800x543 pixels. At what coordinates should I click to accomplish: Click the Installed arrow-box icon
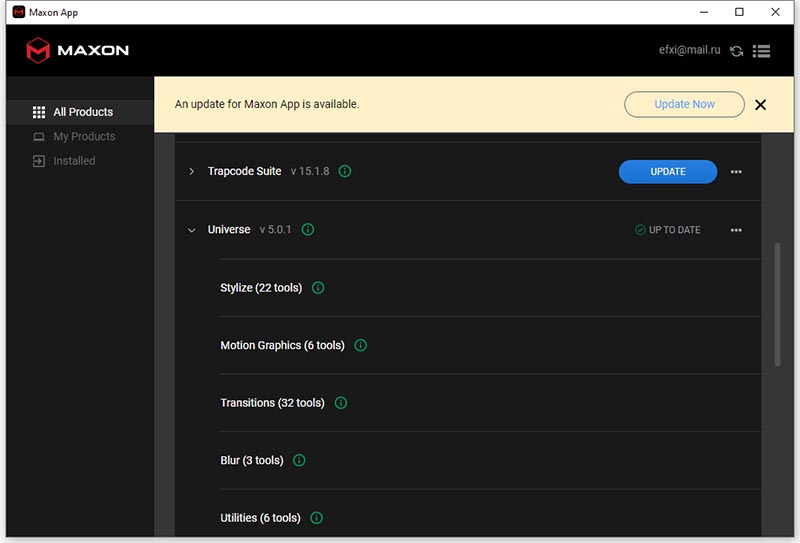point(39,161)
